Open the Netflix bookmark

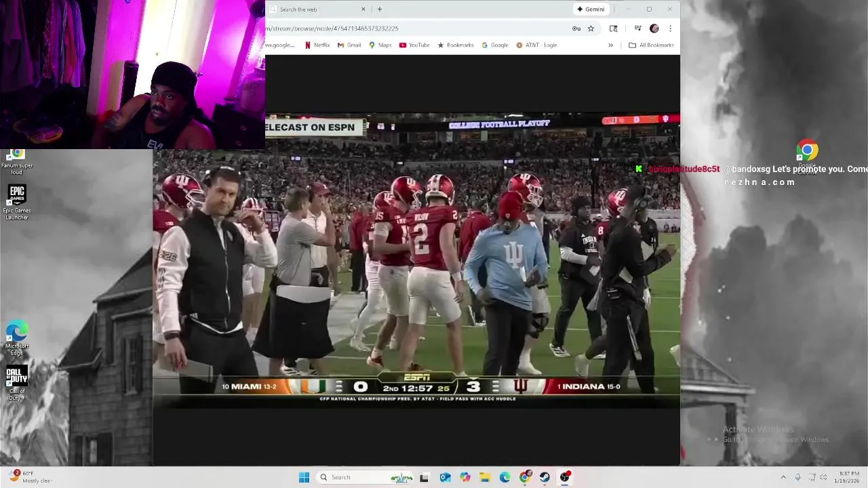click(x=317, y=45)
